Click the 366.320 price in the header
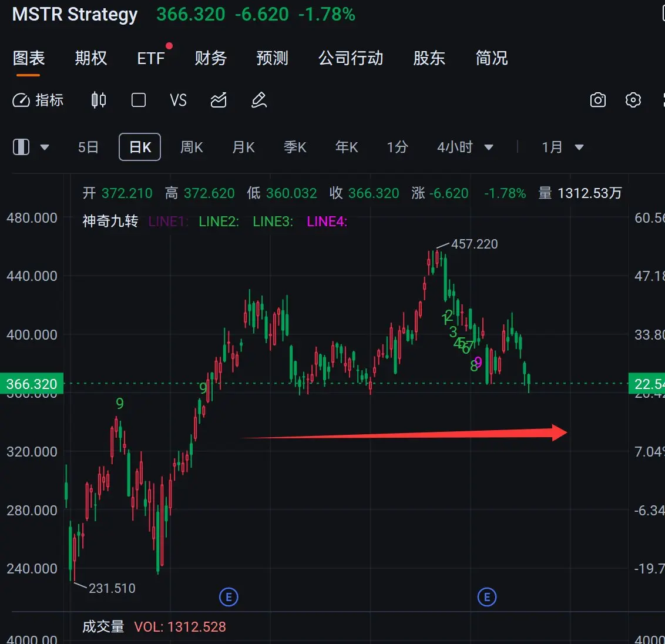Image resolution: width=665 pixels, height=644 pixels. pyautogui.click(x=191, y=15)
